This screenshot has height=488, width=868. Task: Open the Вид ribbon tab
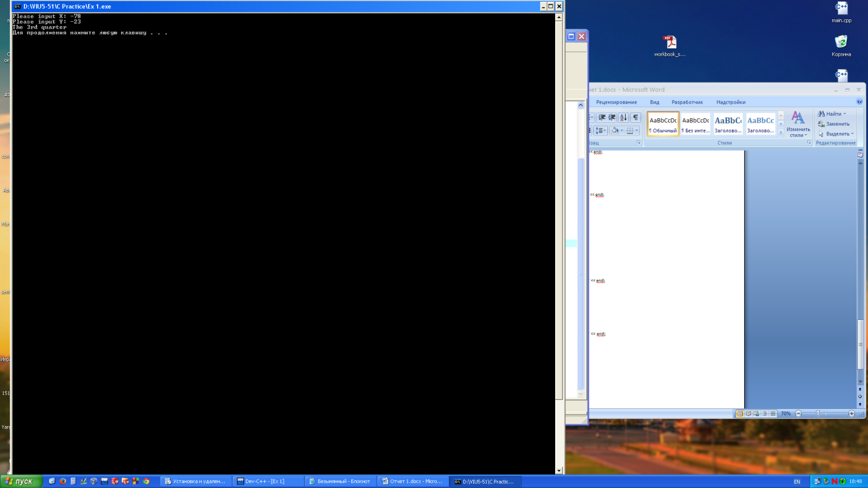coord(654,102)
